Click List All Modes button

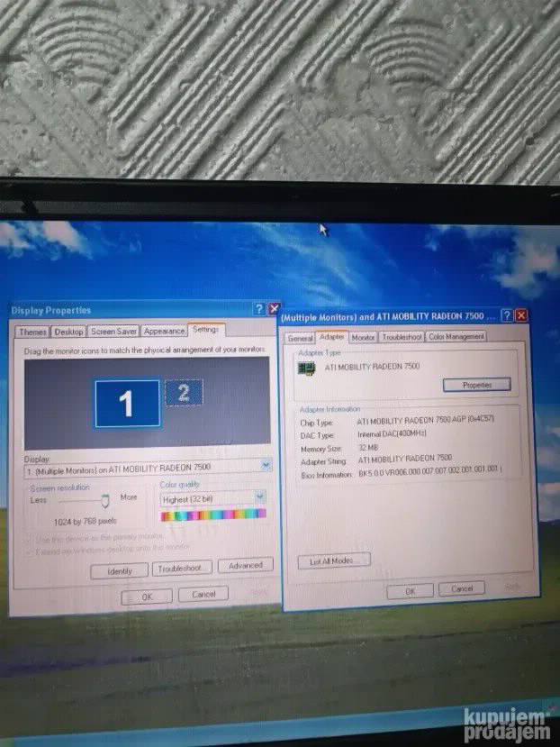coord(334,561)
